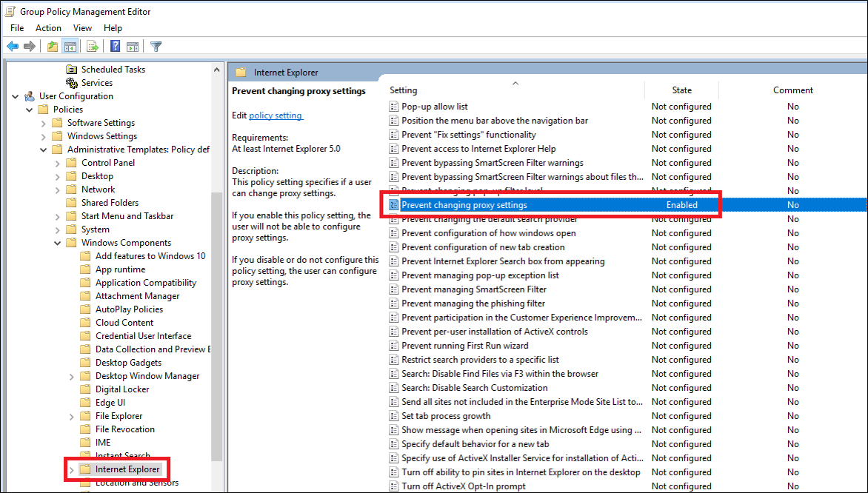Click the Services gear icon in tree
Screen dimensions: 868x493
[x=71, y=82]
